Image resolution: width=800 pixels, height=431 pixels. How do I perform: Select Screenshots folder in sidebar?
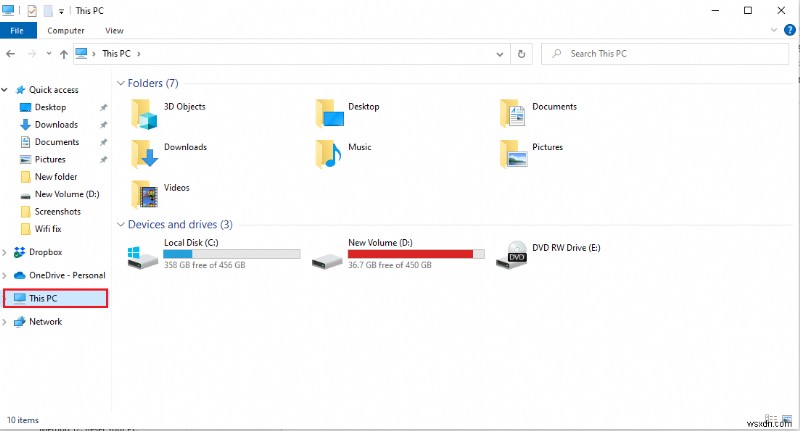(x=57, y=212)
